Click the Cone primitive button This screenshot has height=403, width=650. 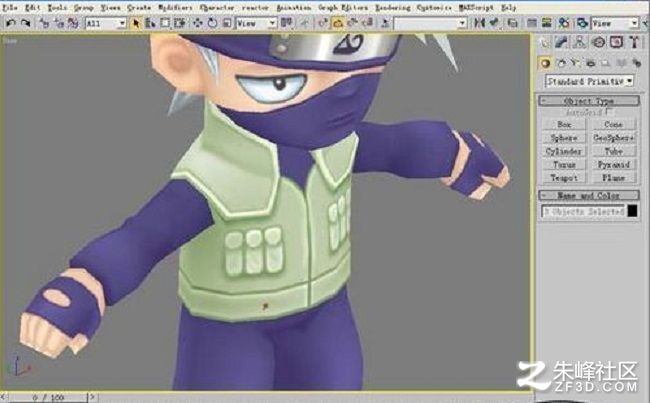pos(614,124)
